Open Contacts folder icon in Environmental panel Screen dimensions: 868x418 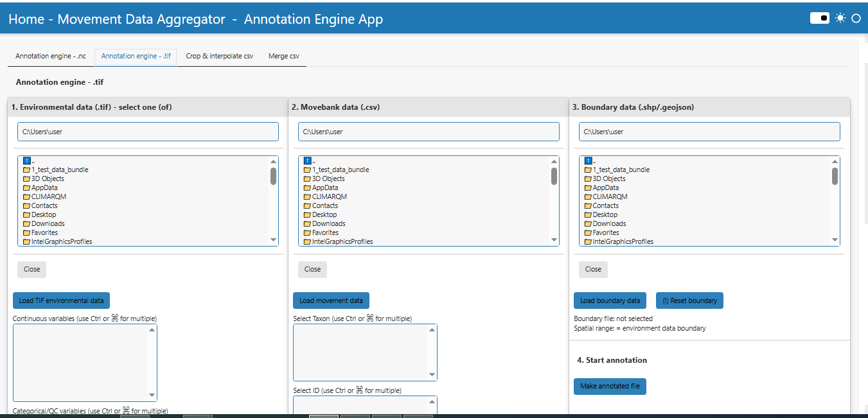[x=27, y=205]
